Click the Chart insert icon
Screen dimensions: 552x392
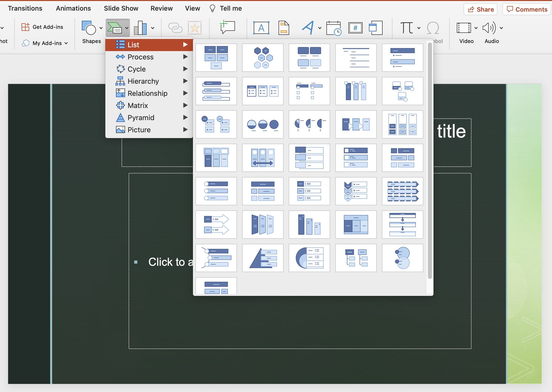[x=140, y=28]
